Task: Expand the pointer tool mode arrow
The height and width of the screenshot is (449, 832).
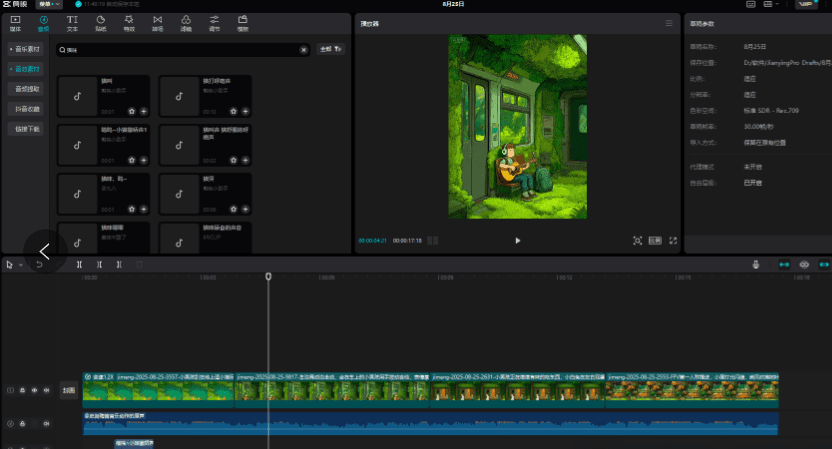Action: (x=21, y=264)
